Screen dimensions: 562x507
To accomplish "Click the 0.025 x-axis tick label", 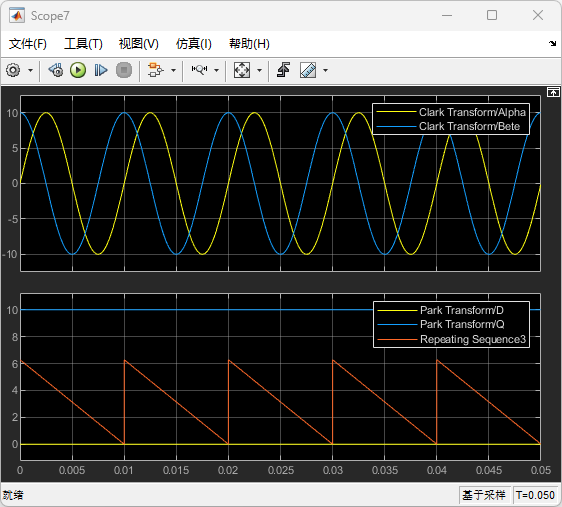I will click(x=281, y=470).
